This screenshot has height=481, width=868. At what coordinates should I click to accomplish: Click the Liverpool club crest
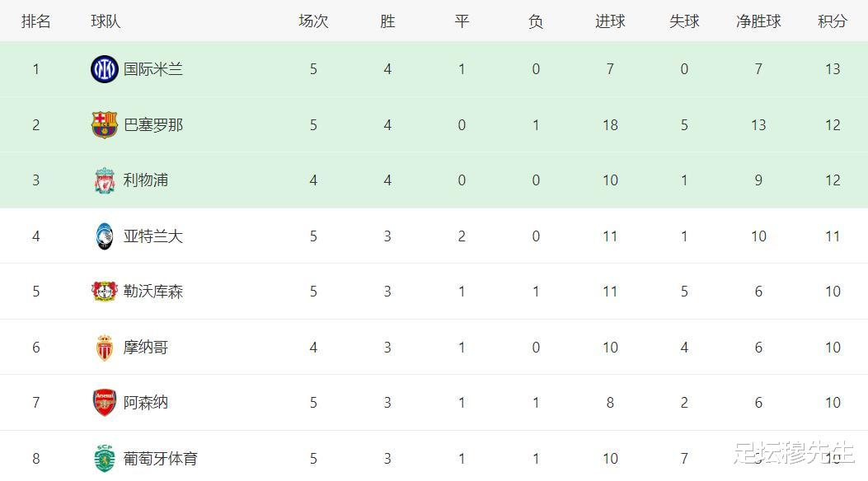tap(104, 180)
